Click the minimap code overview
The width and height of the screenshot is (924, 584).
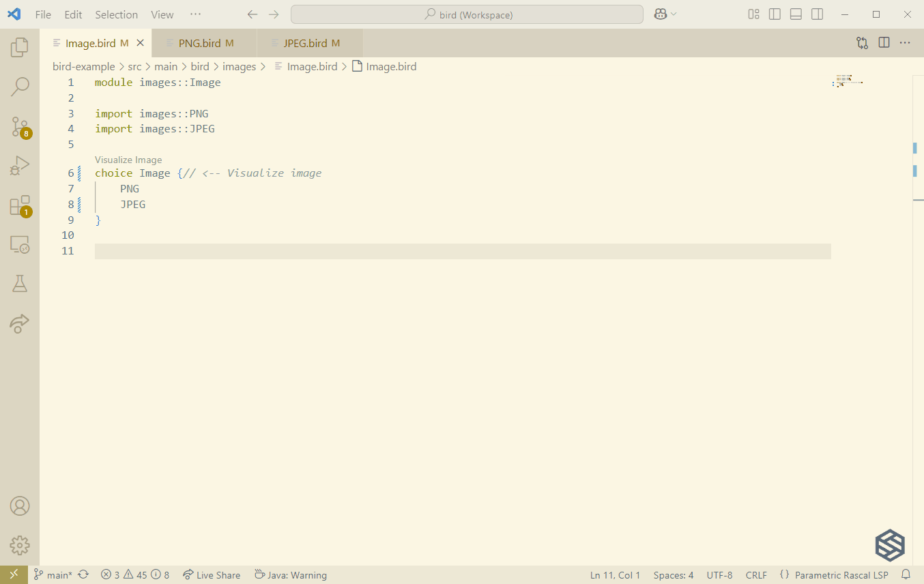tap(848, 81)
